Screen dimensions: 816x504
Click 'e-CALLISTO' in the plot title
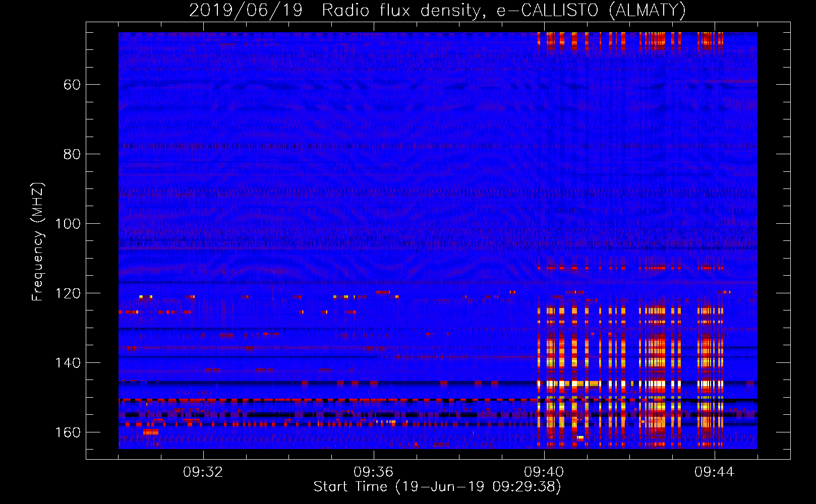547,10
